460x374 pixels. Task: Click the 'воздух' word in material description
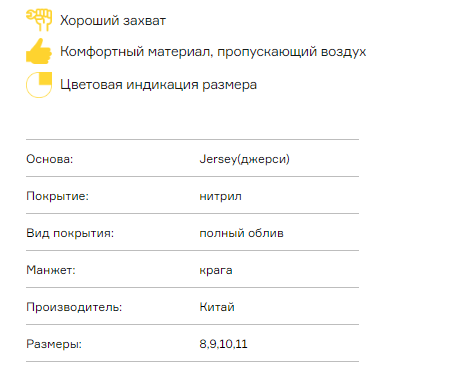(x=343, y=52)
